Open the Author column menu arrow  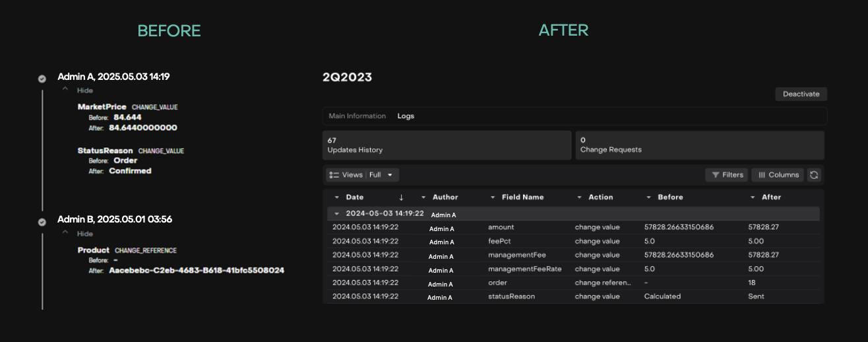click(x=423, y=197)
